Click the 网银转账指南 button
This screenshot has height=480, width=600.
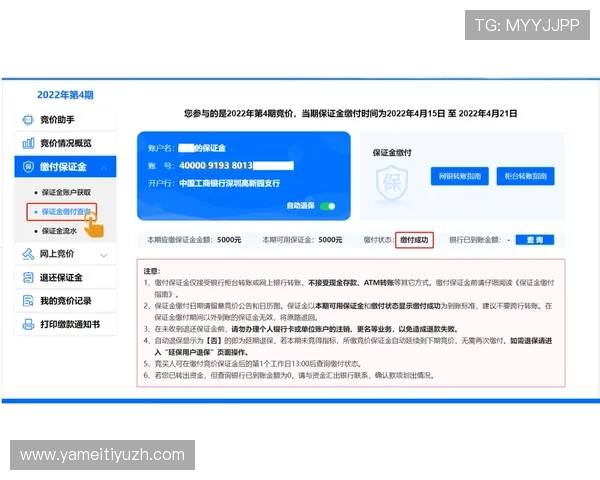tap(460, 176)
